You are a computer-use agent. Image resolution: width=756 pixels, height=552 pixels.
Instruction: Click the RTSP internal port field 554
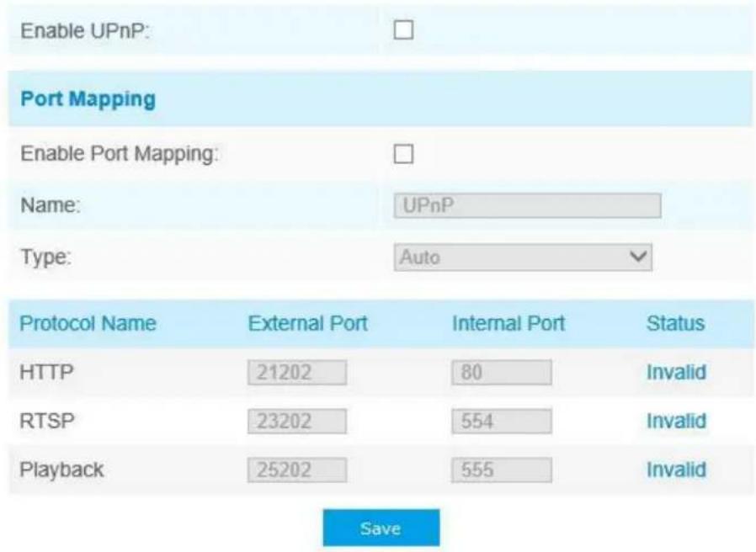point(502,422)
